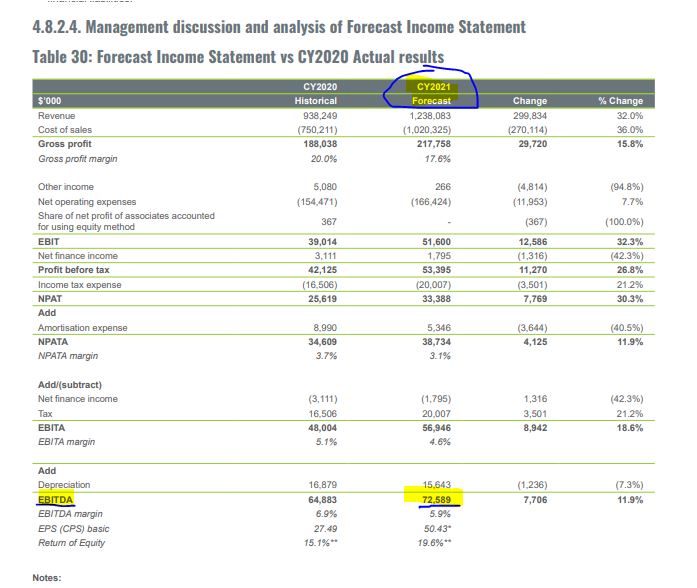
Task: Click depreciation value 16,879
Action: click(x=323, y=485)
